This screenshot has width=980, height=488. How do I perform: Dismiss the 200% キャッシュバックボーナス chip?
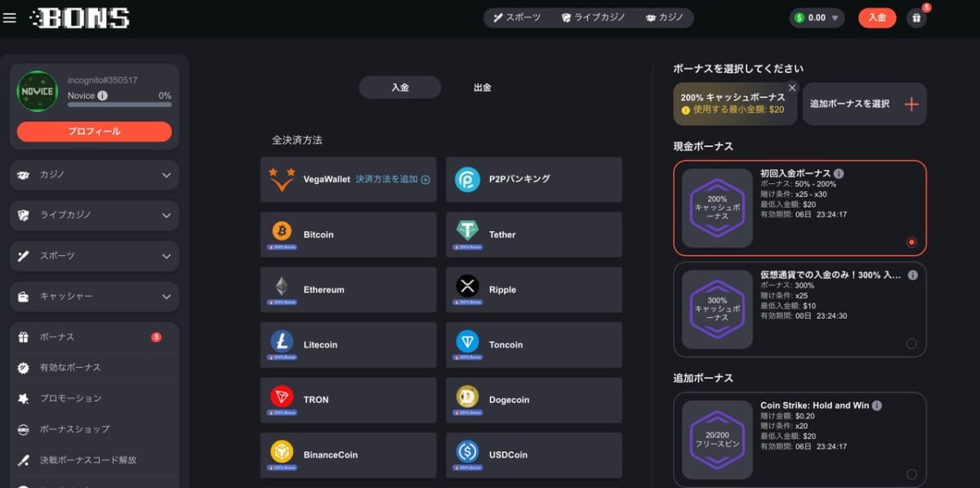(791, 87)
